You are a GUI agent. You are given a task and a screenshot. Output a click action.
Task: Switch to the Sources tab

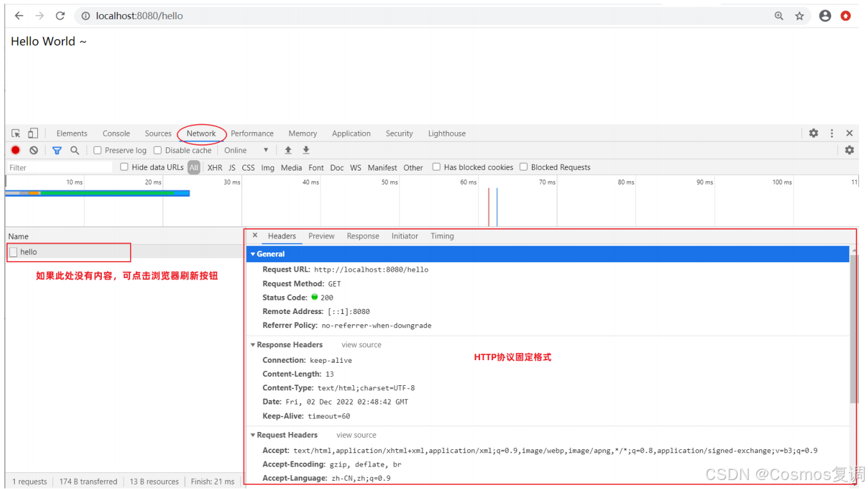coord(158,133)
